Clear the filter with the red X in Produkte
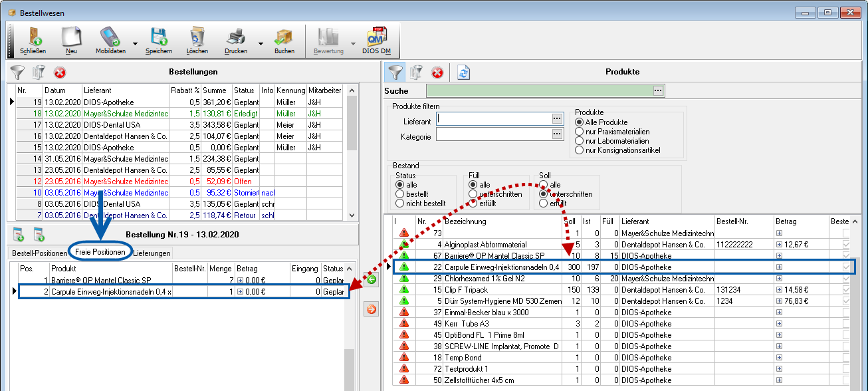This screenshot has width=868, height=391. pyautogui.click(x=437, y=72)
